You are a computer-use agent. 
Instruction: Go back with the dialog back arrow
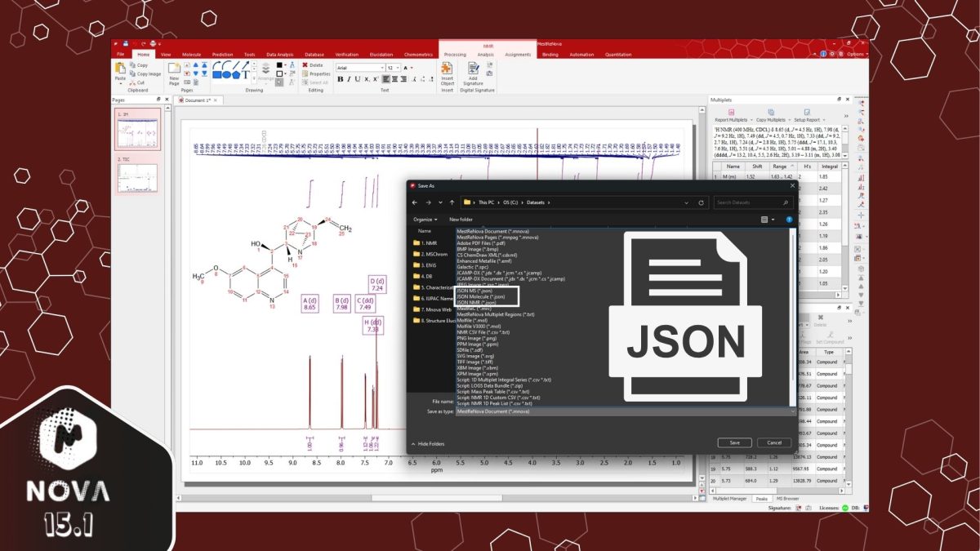(x=415, y=202)
